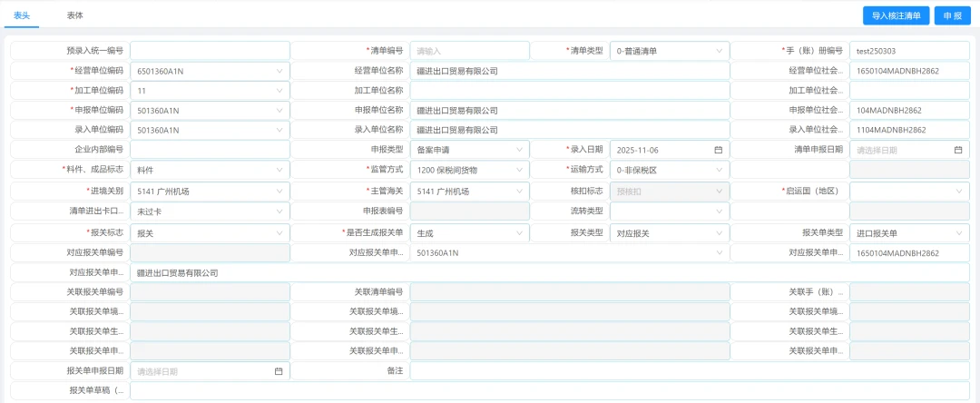
Task: Open the 进境关别 dropdown
Action: click(x=210, y=192)
